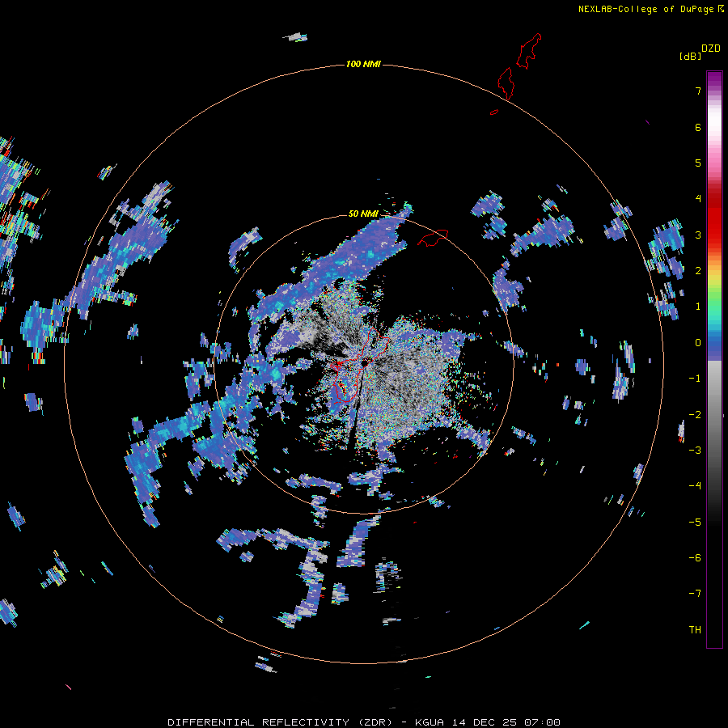Image resolution: width=728 pixels, height=728 pixels.
Task: Click the 1 value on the color scale
Action: (x=698, y=307)
